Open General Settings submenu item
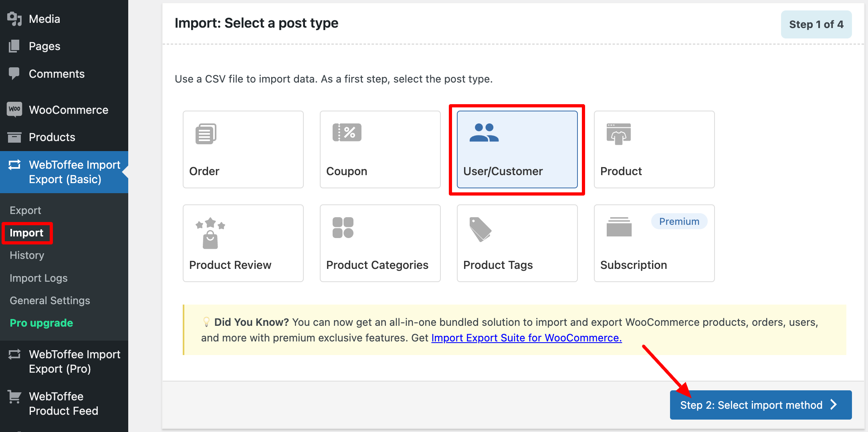 [x=50, y=300]
